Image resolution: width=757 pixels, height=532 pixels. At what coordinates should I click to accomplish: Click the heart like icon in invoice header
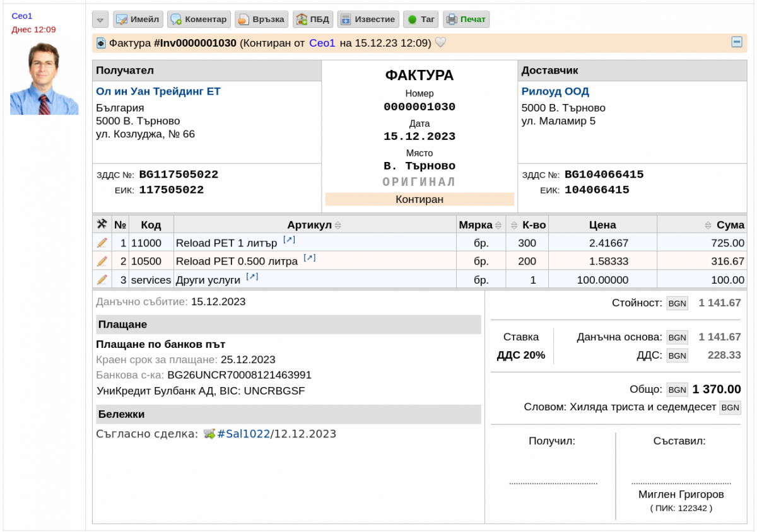pos(441,43)
